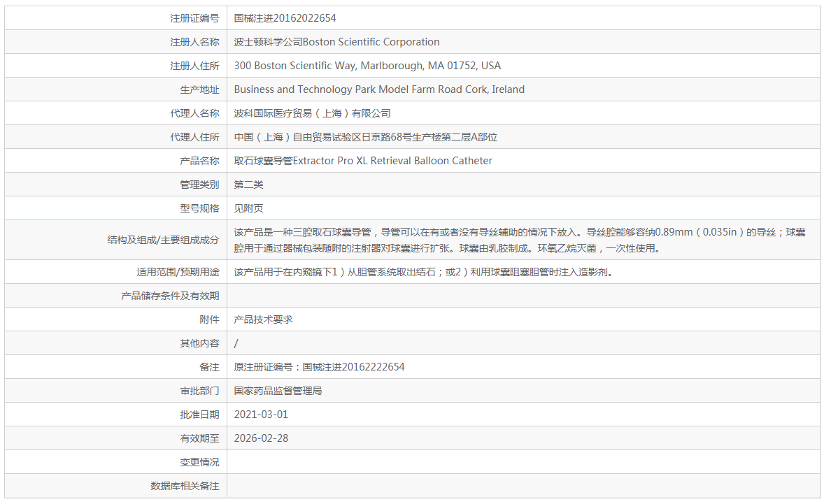The height and width of the screenshot is (504, 824).
Task: Click the 结构及组成/主要组成成分 label
Action: coord(164,240)
